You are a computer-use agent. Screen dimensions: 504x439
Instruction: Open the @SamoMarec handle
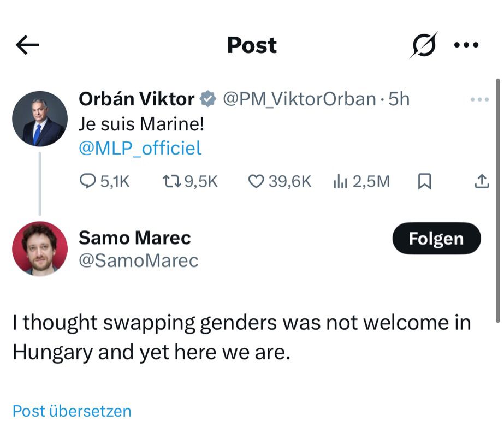(139, 260)
